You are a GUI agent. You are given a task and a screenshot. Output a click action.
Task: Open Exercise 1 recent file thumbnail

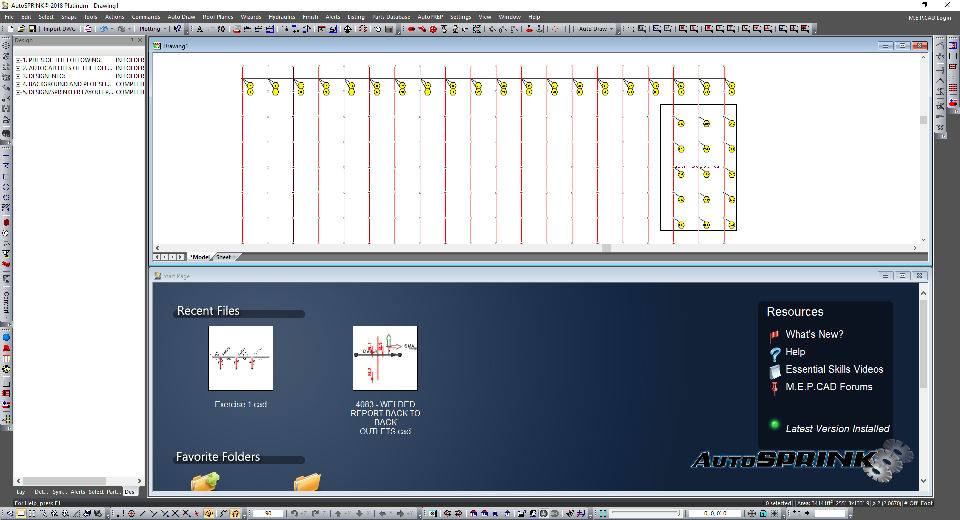pyautogui.click(x=241, y=358)
